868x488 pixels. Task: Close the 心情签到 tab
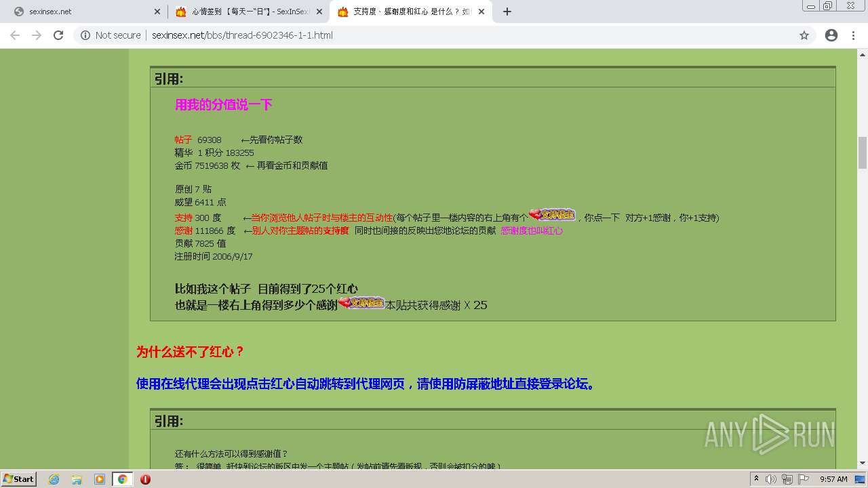(319, 12)
